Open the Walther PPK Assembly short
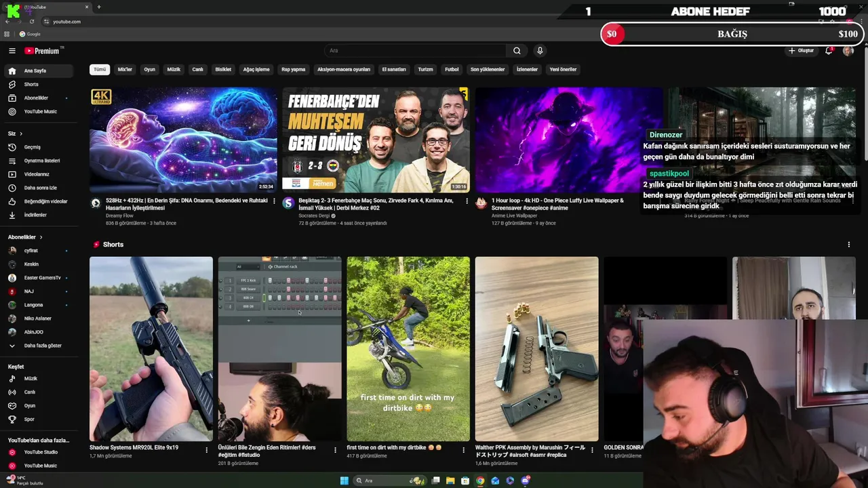This screenshot has height=488, width=868. [x=536, y=349]
